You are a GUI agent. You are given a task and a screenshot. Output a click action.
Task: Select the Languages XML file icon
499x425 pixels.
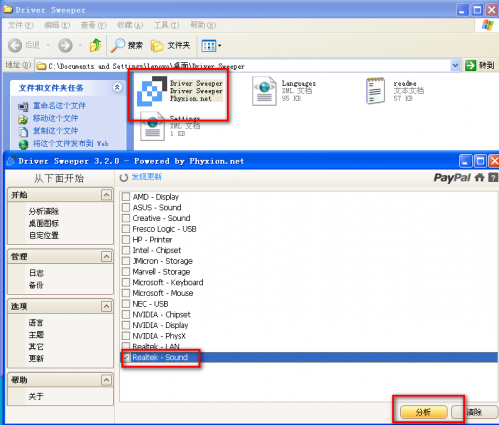coord(264,91)
